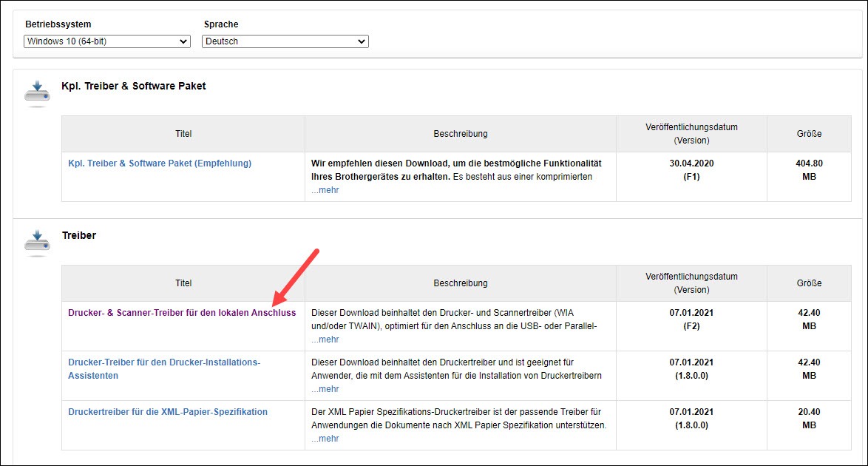Click download icon beside Treiber section heading
Screen dimensions: 868x466
click(x=37, y=243)
